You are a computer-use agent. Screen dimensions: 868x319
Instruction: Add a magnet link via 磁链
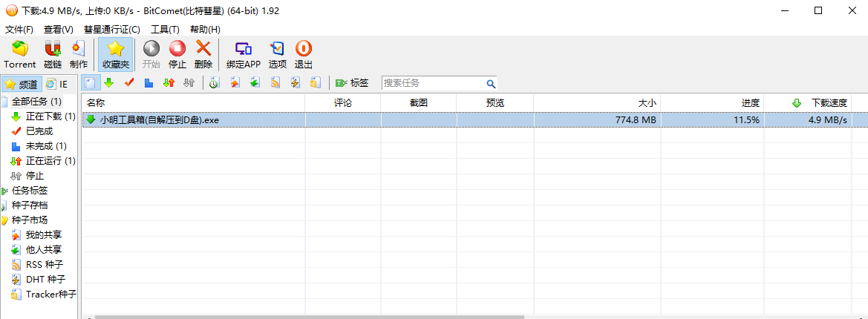[53, 55]
